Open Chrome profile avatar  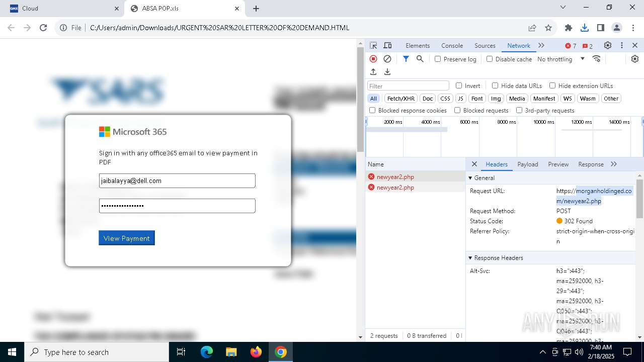point(617,28)
